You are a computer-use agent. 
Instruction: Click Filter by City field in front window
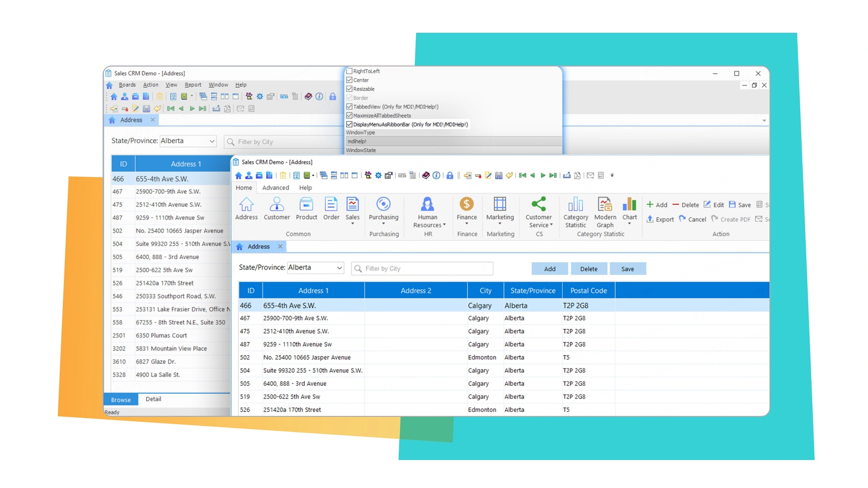422,269
